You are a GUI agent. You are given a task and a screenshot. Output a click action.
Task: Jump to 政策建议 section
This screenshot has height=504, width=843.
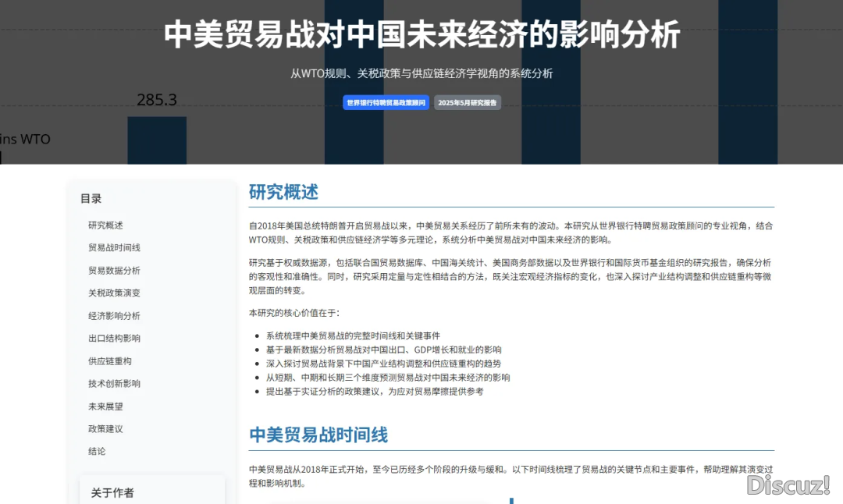[x=105, y=429]
